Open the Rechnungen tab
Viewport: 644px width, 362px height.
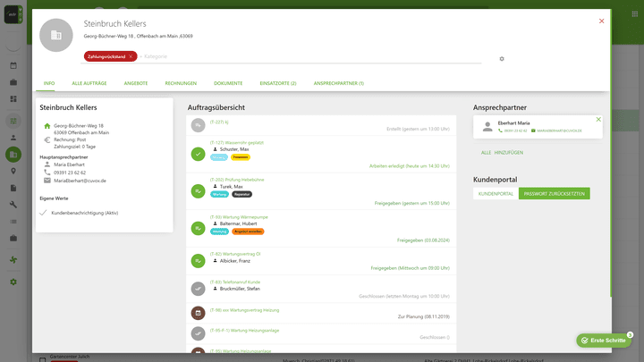click(x=181, y=83)
